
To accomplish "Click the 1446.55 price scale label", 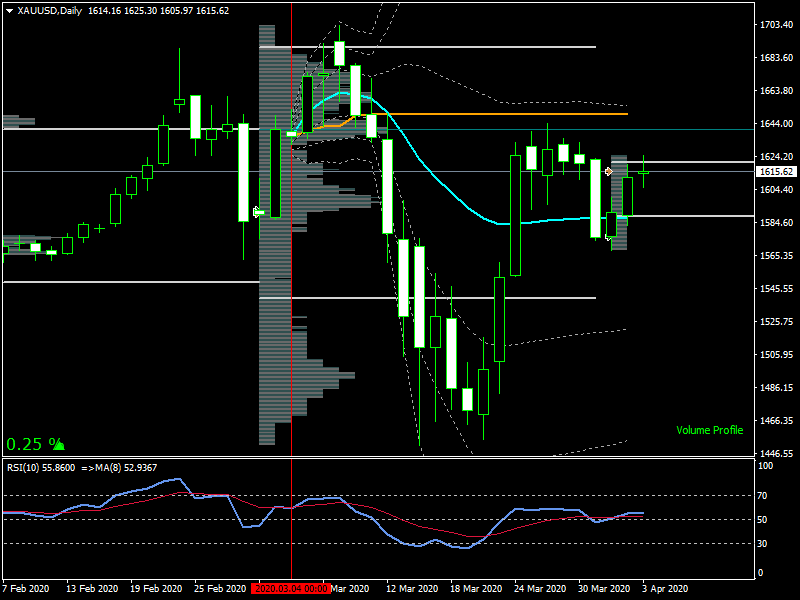I will (x=776, y=453).
